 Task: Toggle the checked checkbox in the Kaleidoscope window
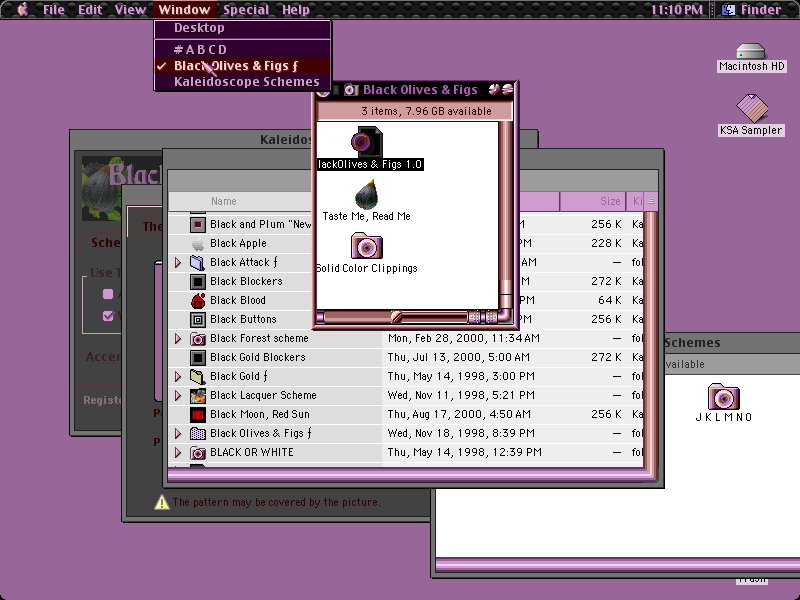(108, 315)
